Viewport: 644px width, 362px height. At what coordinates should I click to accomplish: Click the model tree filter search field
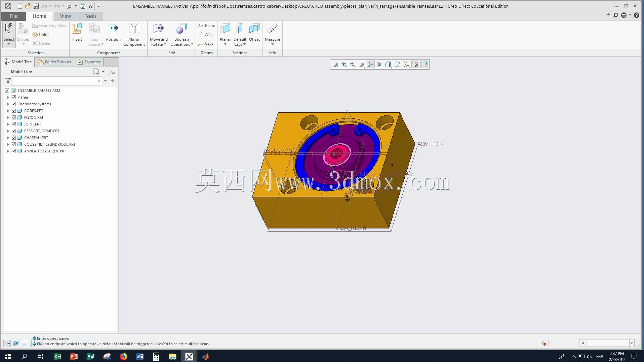pos(54,81)
